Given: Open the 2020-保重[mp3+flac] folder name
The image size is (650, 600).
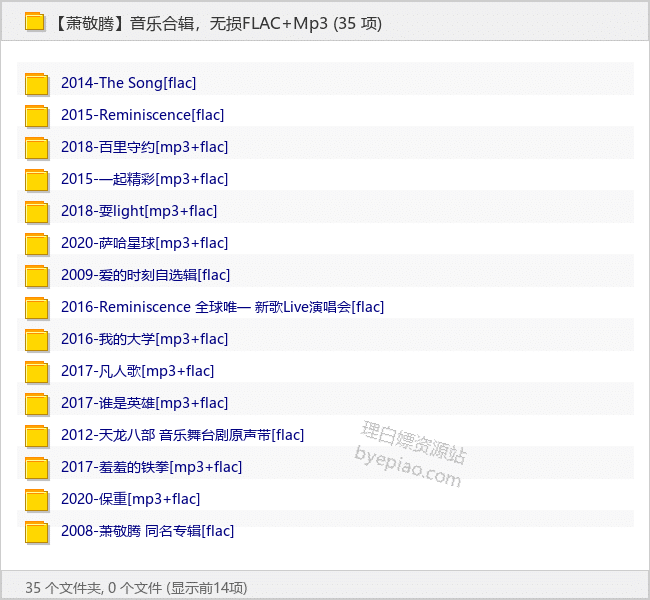Looking at the screenshot, I should (x=131, y=499).
